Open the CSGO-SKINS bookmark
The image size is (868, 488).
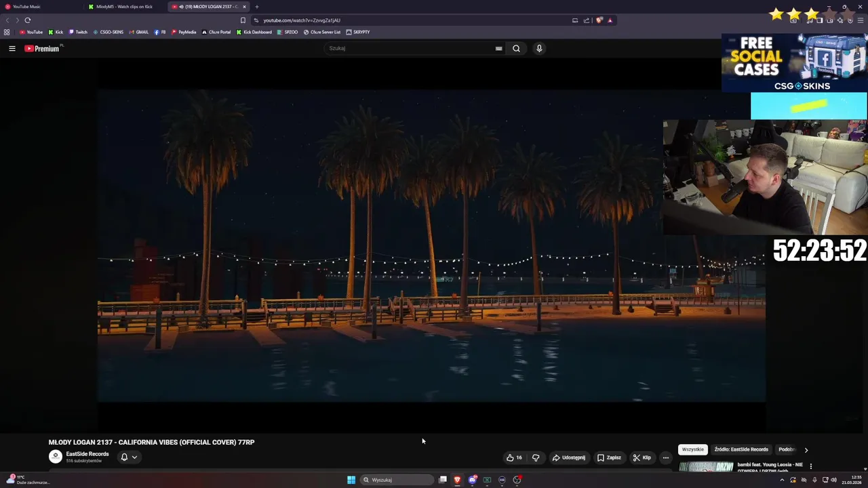[x=108, y=32]
